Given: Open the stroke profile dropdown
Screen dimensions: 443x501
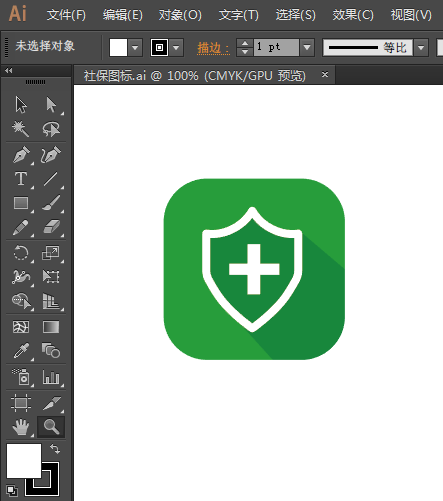Looking at the screenshot, I should point(421,48).
